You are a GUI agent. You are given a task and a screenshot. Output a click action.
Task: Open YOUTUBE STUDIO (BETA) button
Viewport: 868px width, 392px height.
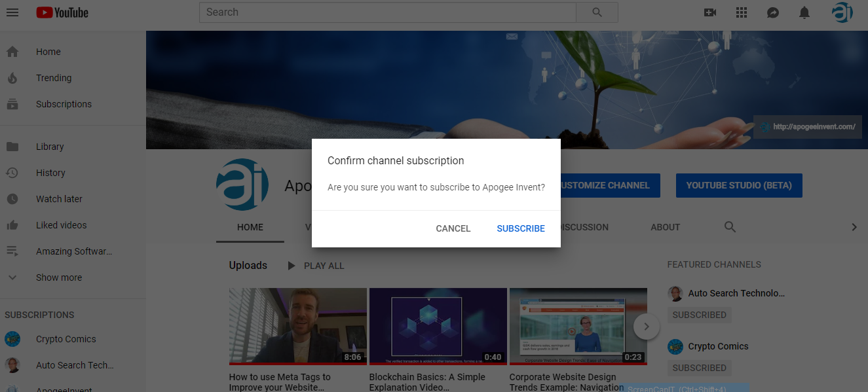pyautogui.click(x=739, y=185)
